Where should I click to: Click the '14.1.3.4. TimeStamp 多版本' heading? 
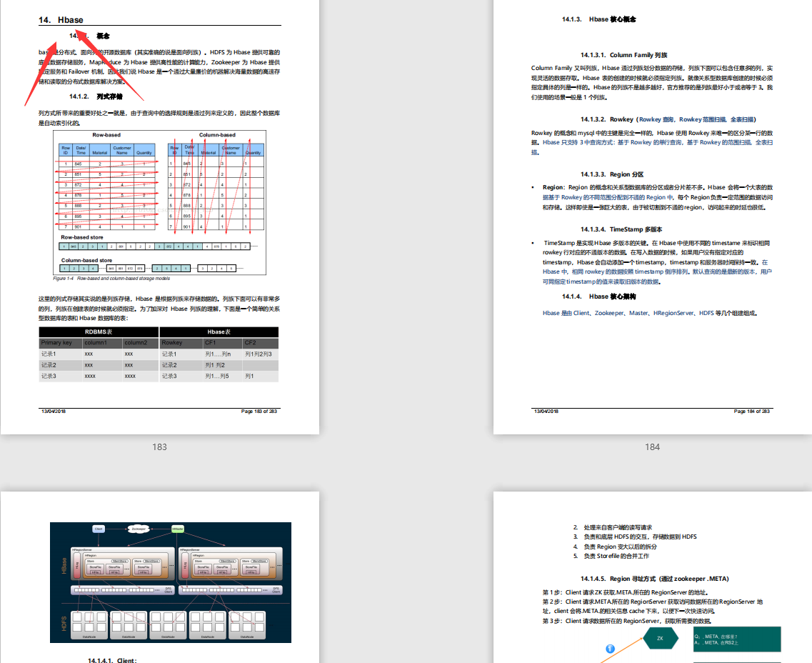621,229
